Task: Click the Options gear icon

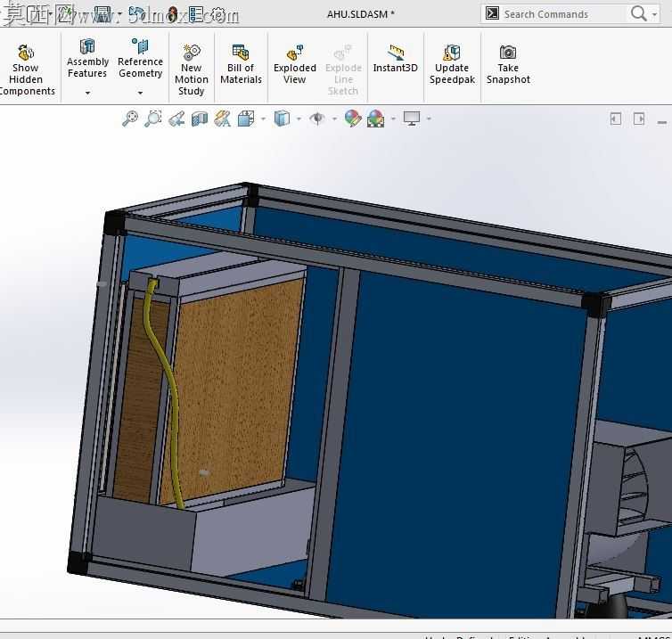Action: click(x=218, y=14)
